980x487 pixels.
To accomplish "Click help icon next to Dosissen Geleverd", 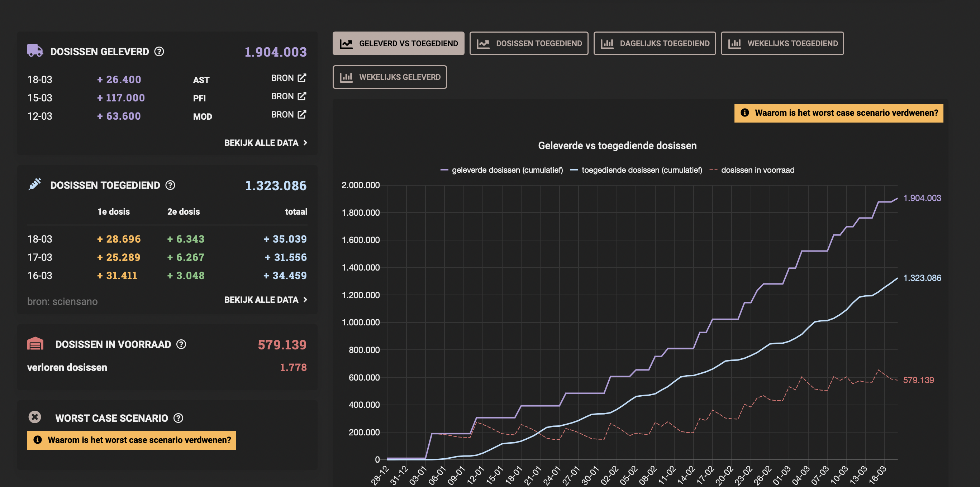I will coord(159,51).
